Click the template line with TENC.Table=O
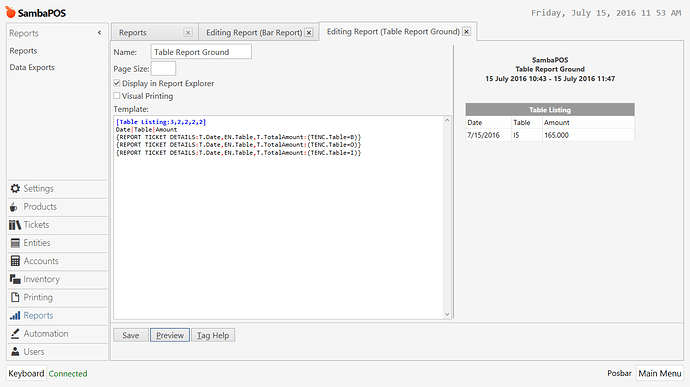Screen dimensions: 690x387 point(239,144)
